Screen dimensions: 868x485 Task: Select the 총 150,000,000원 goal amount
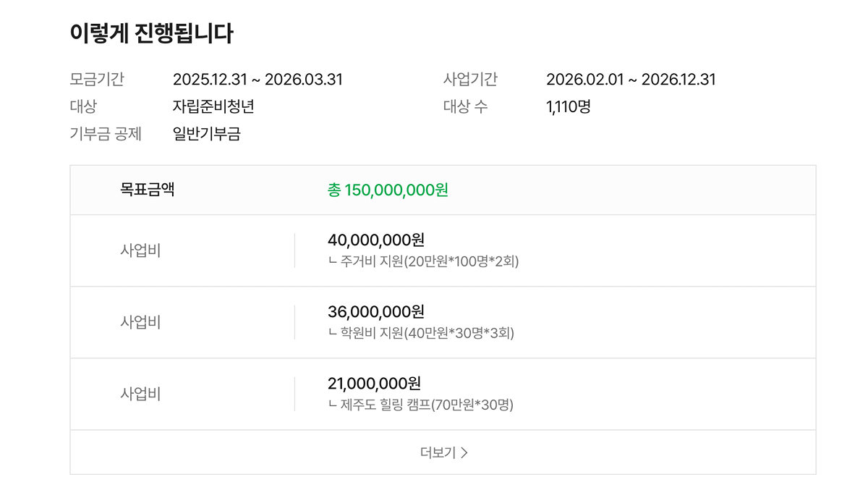(x=388, y=190)
